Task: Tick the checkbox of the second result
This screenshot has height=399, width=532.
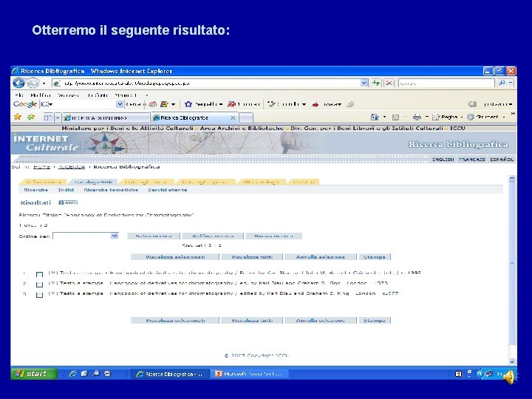Action: point(39,284)
